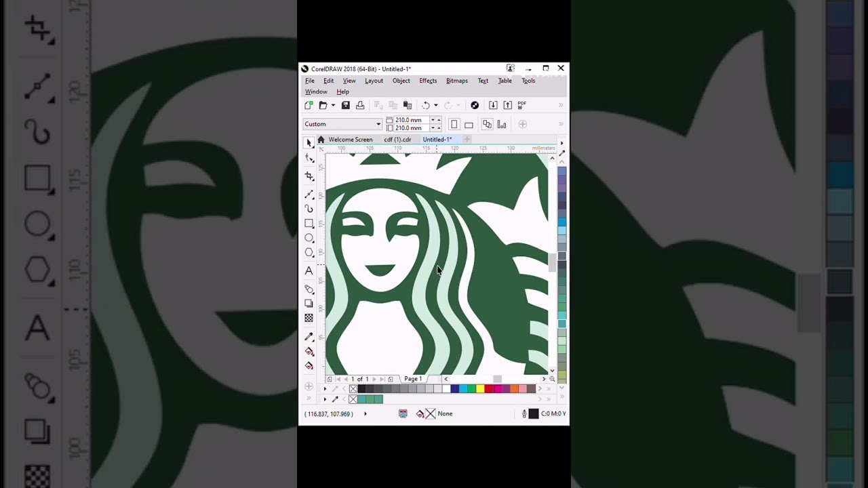868x488 pixels.
Task: Set page to Landscape orientation
Action: 469,125
